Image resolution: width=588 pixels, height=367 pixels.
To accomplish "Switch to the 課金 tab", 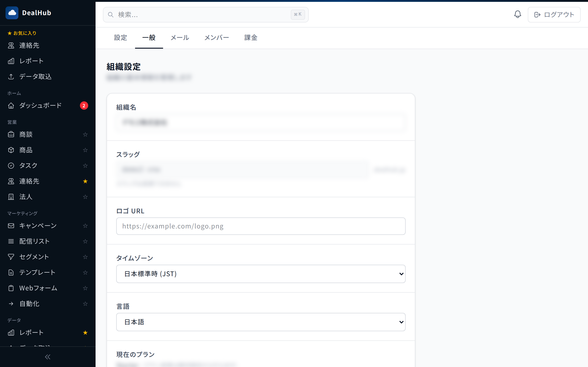I will pyautogui.click(x=251, y=38).
